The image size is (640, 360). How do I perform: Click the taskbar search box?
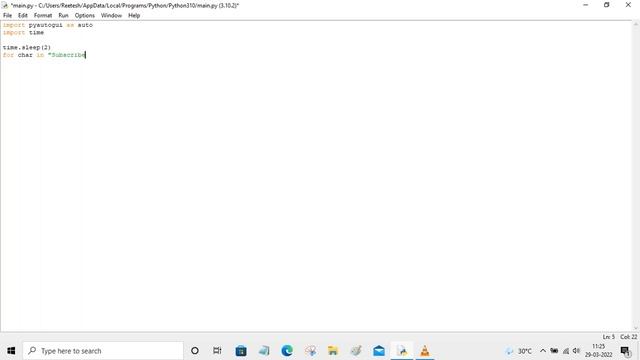coord(103,351)
